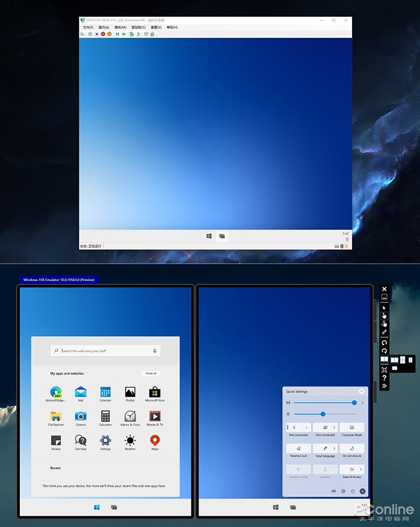Open the 文件(F) menu in Hyper-V window

pyautogui.click(x=88, y=27)
